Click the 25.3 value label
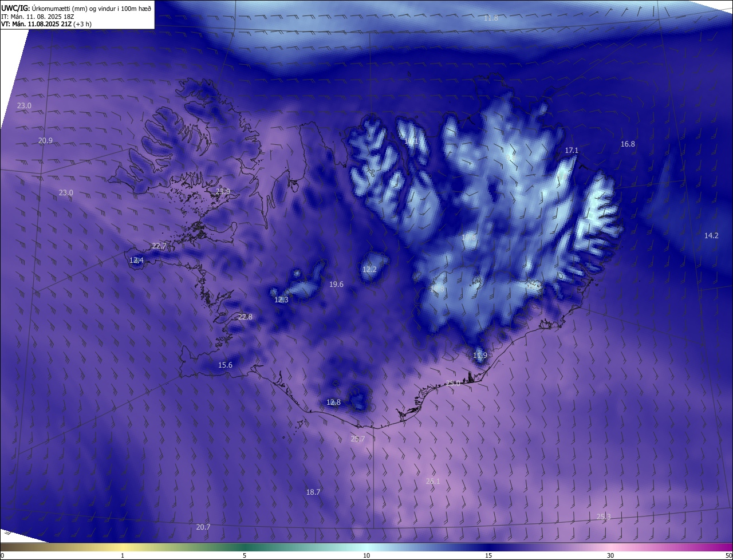Viewport: 733px width, 560px height. 604,517
